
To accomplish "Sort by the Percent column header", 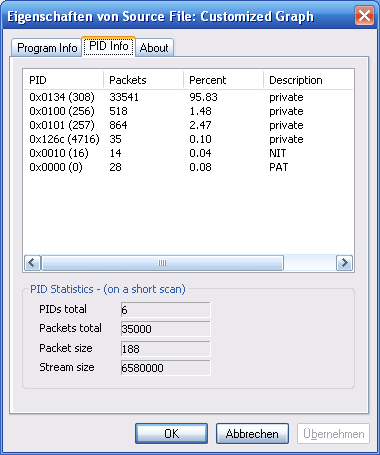I will [223, 80].
